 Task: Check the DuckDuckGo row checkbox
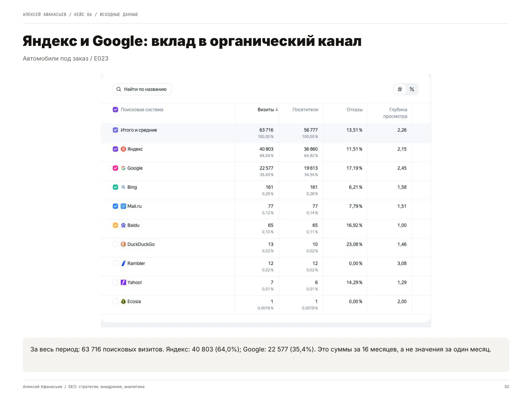(115, 244)
